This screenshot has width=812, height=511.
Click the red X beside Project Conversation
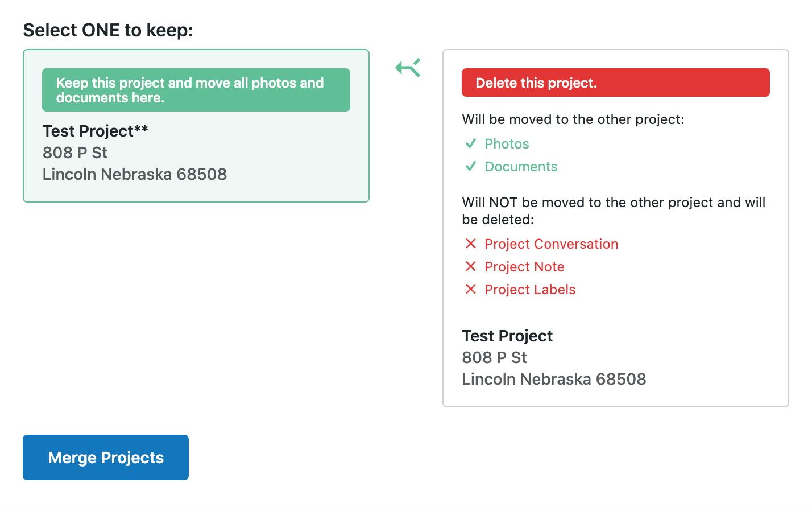point(470,244)
